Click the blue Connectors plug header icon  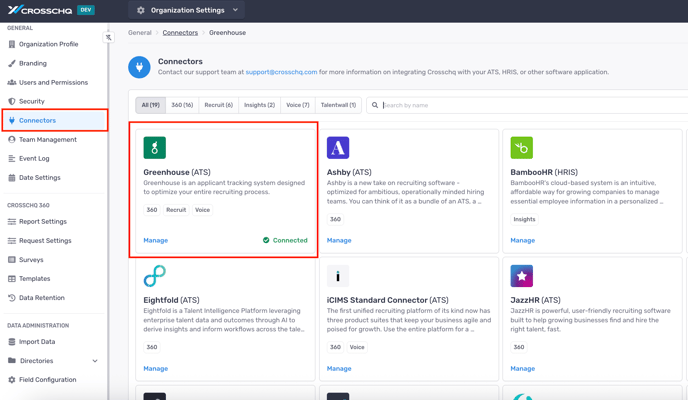(139, 67)
